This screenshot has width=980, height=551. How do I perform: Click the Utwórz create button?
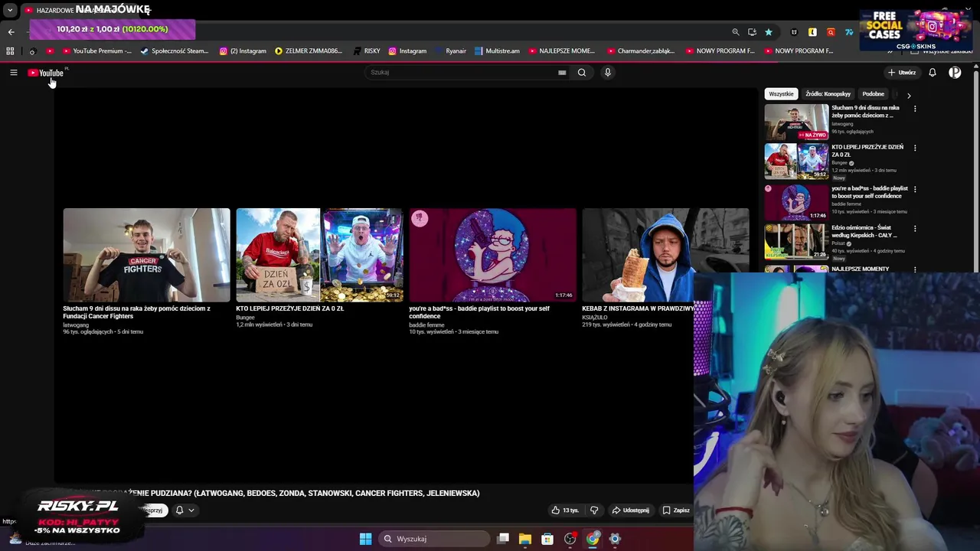902,73
